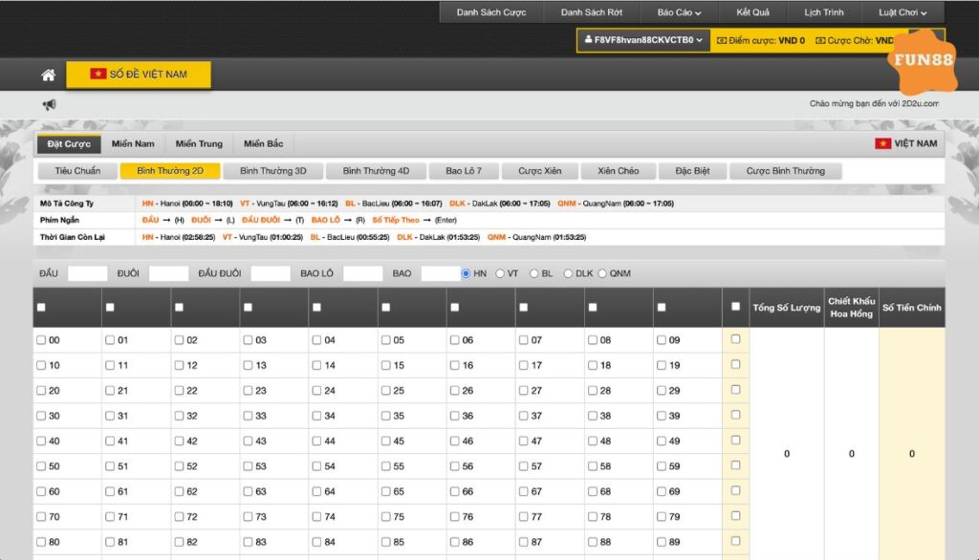979x560 pixels.
Task: Select the HN radio button
Action: pos(466,273)
